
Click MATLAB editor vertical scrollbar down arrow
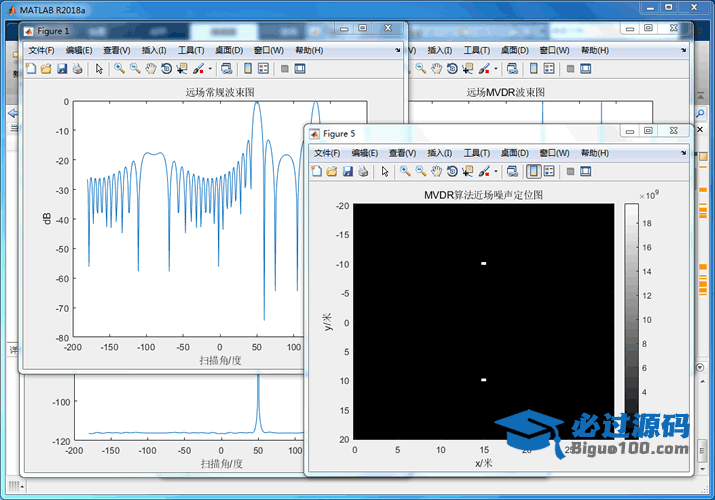[703, 468]
